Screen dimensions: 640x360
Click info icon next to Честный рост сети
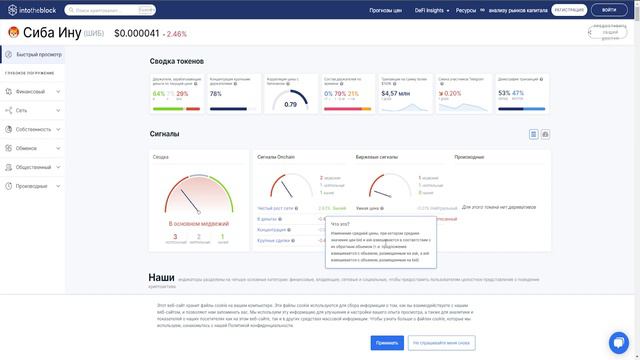296,208
